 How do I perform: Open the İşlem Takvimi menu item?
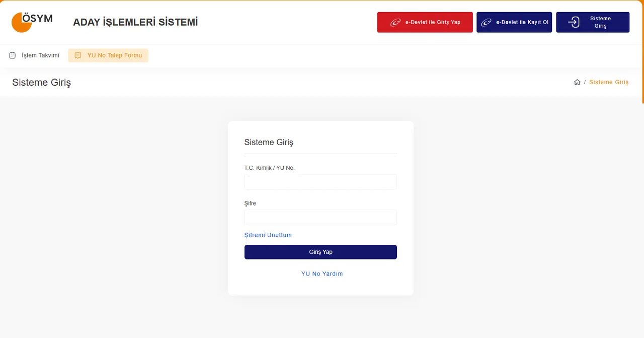point(40,55)
